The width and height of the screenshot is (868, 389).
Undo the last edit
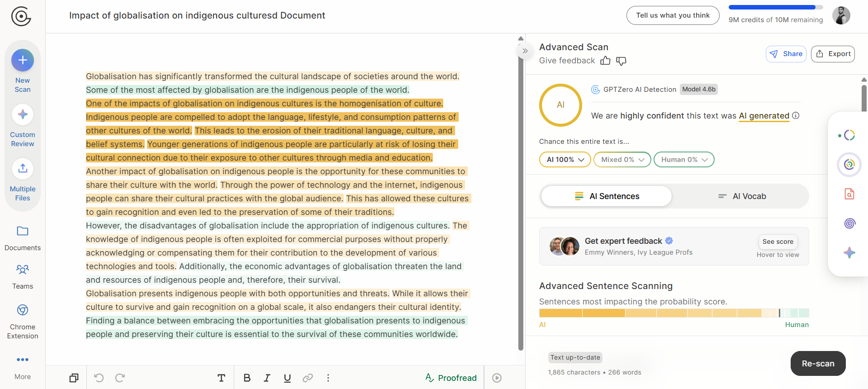click(x=99, y=378)
